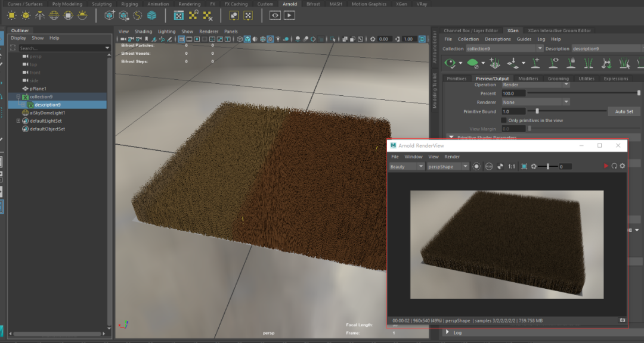
Task: Collapse the collection9 tree node
Action: click(18, 96)
